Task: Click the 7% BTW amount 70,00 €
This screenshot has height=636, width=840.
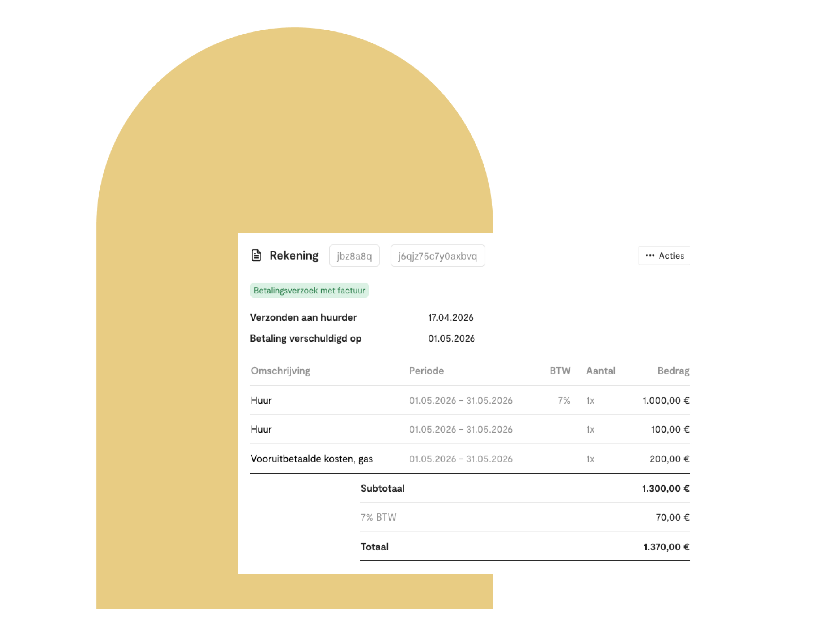Action: [x=672, y=517]
